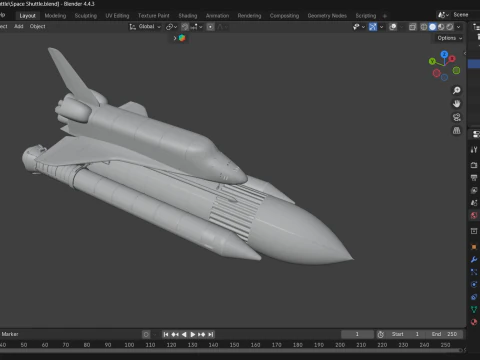
Task: Switch to rendered viewport shading
Action: (450, 27)
